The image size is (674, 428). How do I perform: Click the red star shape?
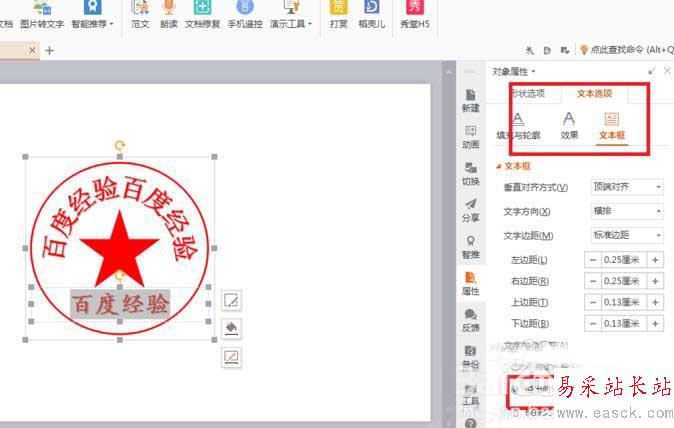click(x=119, y=249)
